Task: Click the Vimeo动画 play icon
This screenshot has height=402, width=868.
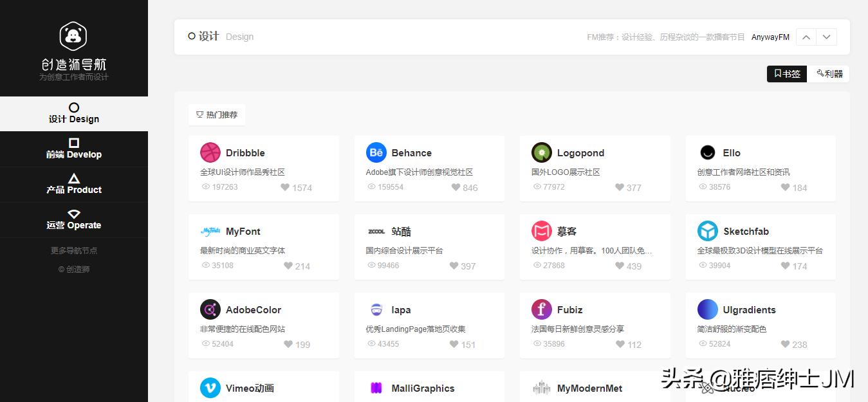Action: [x=210, y=388]
